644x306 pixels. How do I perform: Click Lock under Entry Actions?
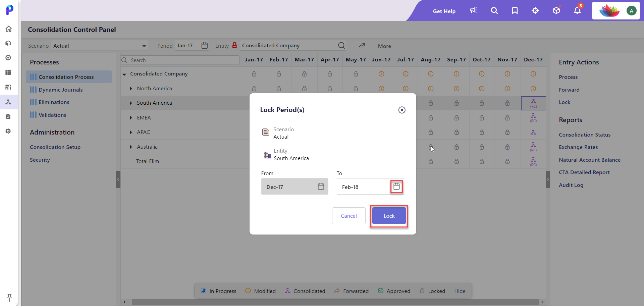(565, 102)
